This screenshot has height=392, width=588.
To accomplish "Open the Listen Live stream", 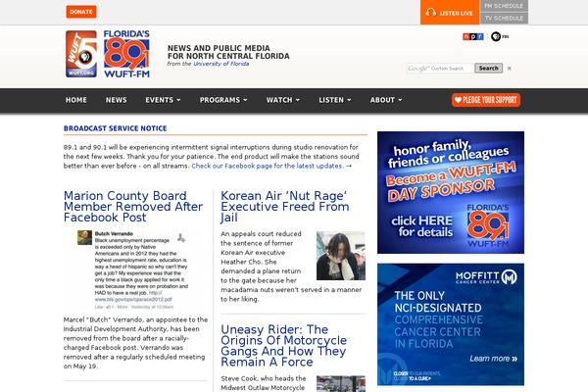I will click(450, 13).
